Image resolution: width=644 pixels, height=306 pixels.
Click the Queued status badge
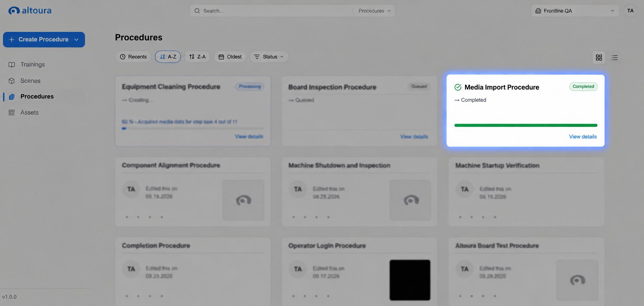[x=419, y=86]
